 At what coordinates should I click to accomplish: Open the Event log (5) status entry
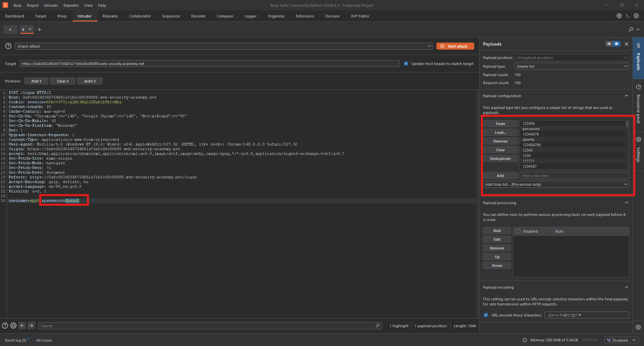coord(15,340)
